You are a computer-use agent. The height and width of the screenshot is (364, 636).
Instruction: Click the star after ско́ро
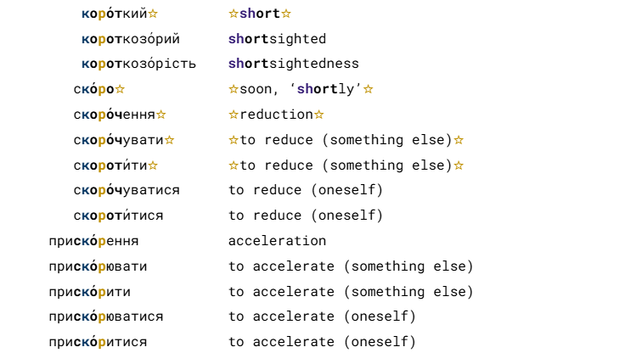[x=120, y=89]
